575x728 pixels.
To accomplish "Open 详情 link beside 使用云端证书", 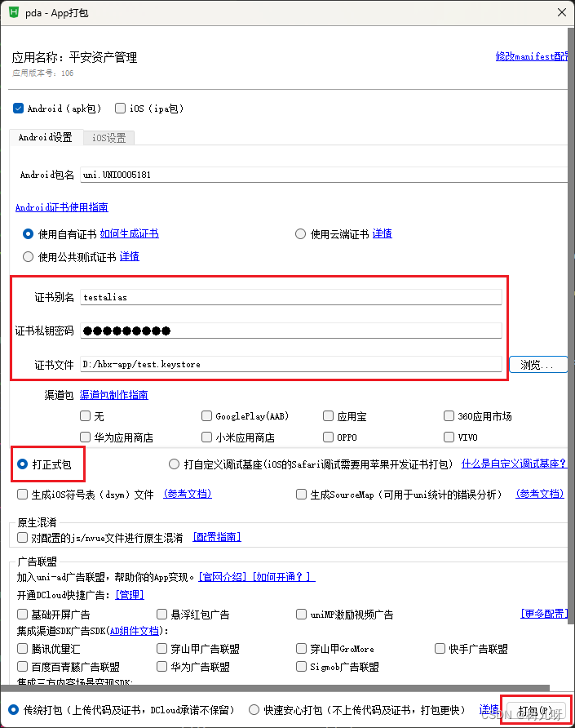I will [x=383, y=233].
